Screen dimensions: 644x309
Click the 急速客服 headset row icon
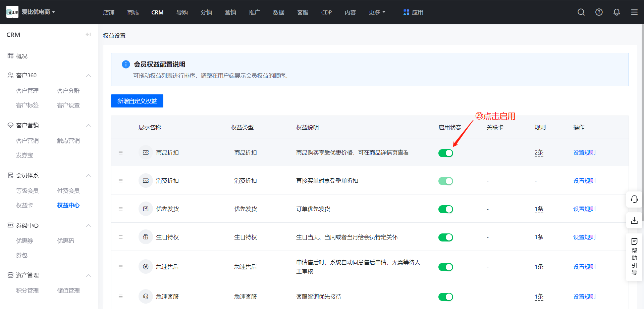click(146, 297)
